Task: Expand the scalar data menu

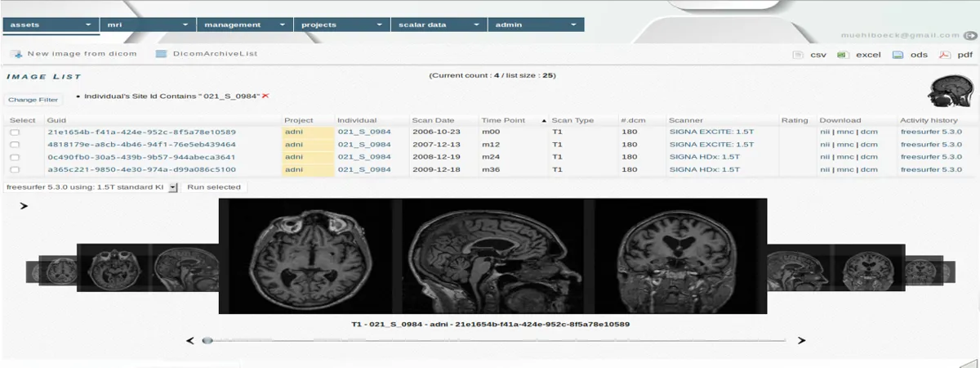Action: [x=438, y=25]
